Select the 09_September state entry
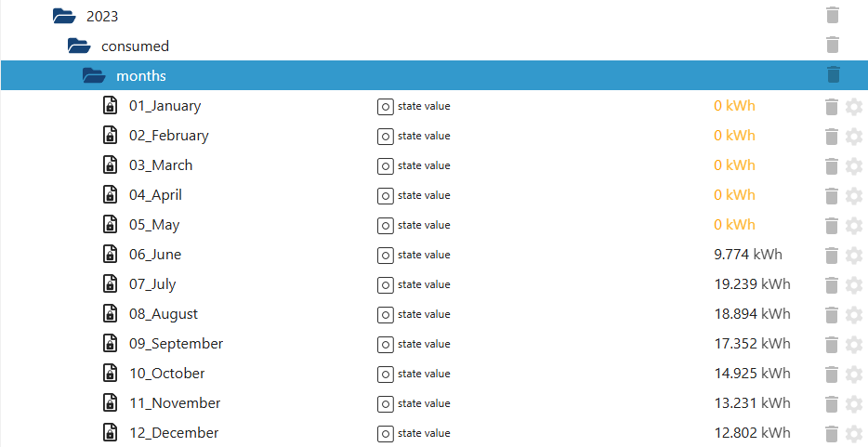 pyautogui.click(x=176, y=344)
